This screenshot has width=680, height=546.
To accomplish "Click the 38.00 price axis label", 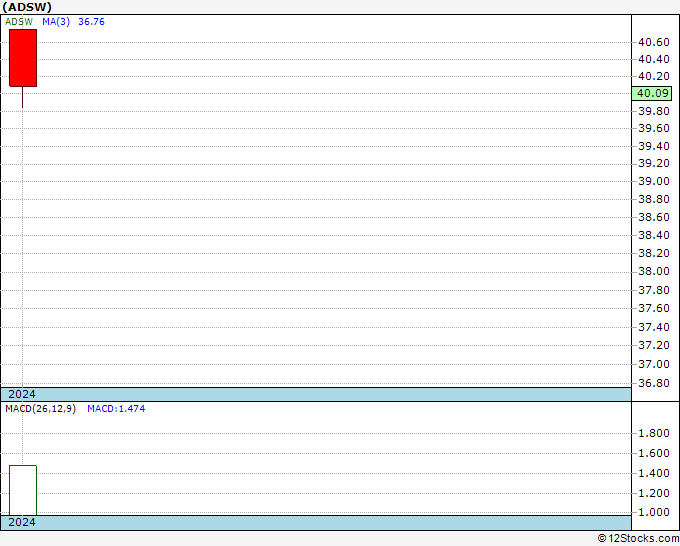I will point(654,271).
